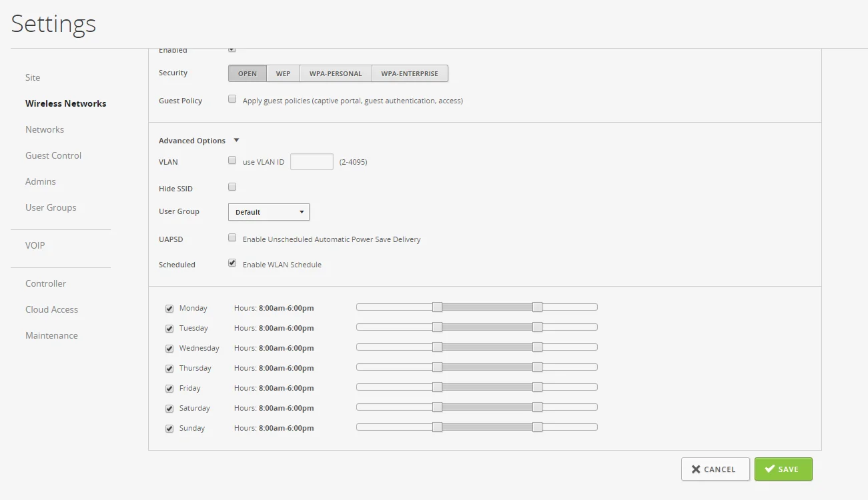Uncheck the Sunday schedule checkbox
868x500 pixels.
pos(169,429)
